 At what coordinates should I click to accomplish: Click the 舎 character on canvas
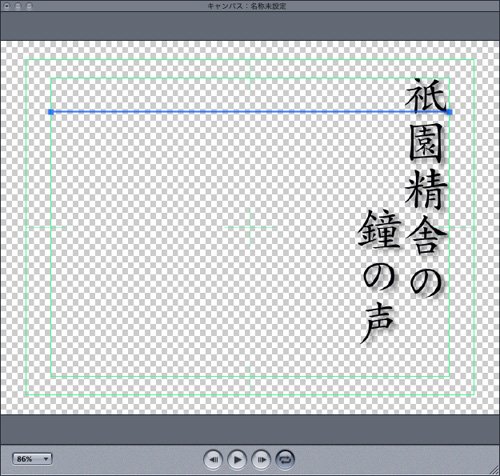point(426,235)
